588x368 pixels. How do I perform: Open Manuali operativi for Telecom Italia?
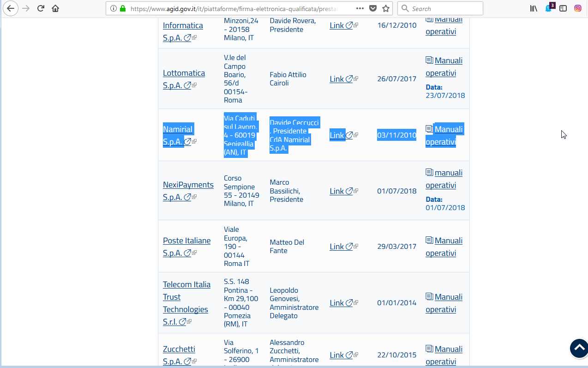click(x=444, y=303)
